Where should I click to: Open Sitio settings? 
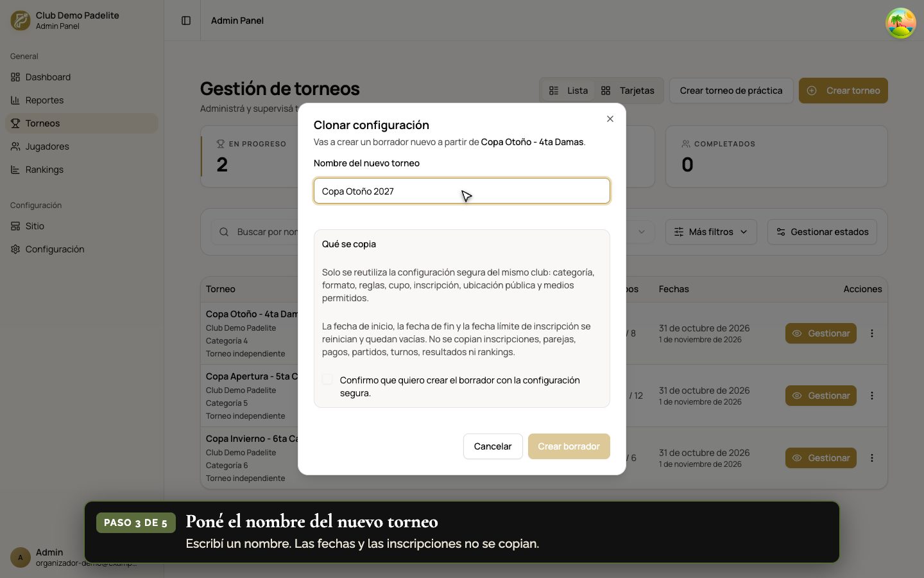(81, 226)
